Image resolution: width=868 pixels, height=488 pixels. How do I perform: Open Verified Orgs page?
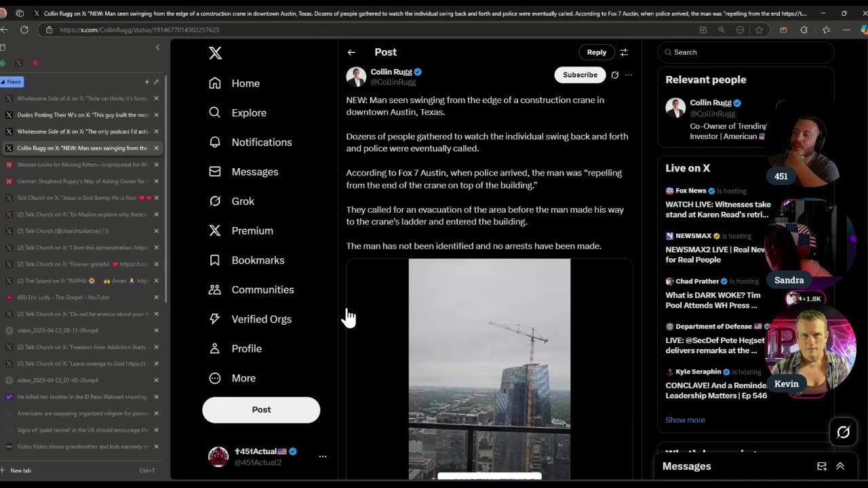250,319
